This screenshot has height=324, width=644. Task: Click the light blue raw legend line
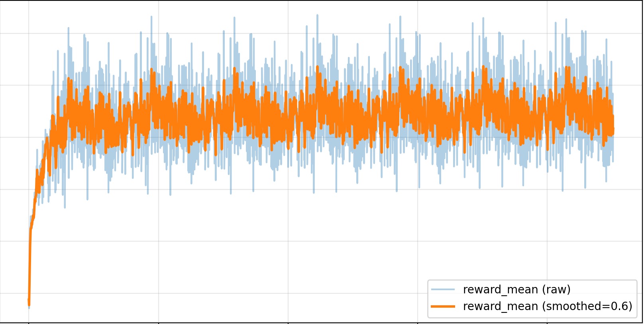(443, 289)
